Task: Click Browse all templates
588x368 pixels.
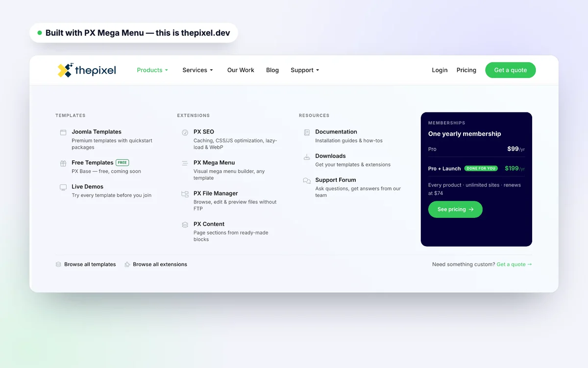Action: tap(86, 264)
